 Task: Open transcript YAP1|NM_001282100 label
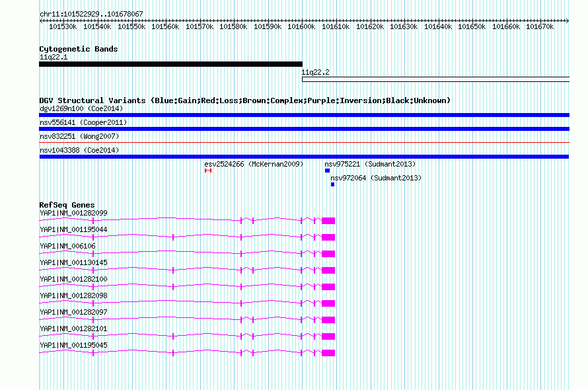point(73,279)
